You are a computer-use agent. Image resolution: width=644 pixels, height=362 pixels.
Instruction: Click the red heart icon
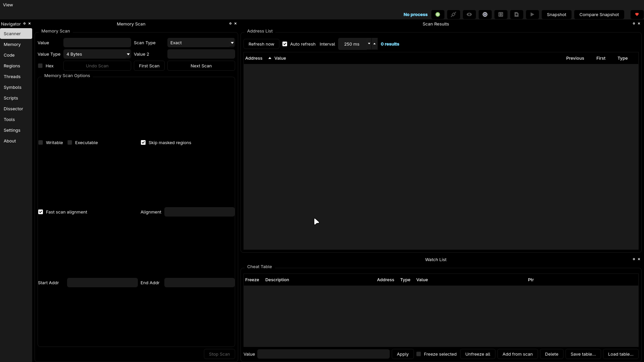click(x=637, y=14)
